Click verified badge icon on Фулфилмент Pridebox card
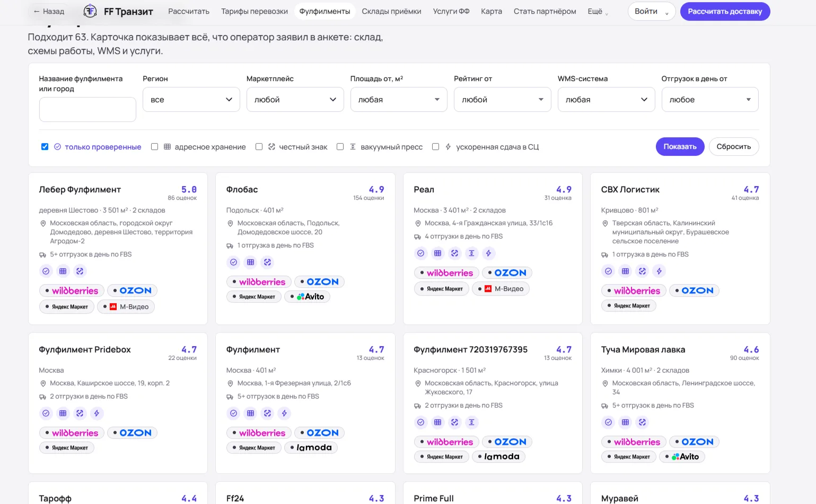The height and width of the screenshot is (504, 816). (x=46, y=413)
